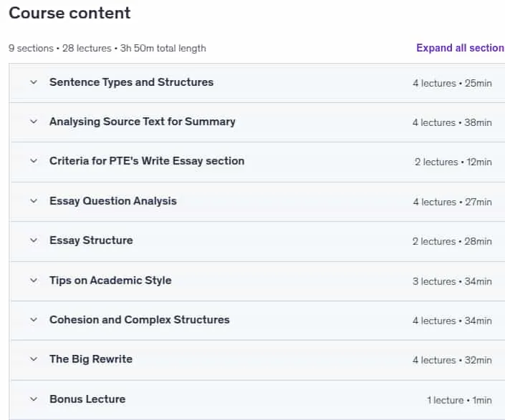Open Criteria for PTE's Write Essay section title
The image size is (505, 420).
click(x=147, y=161)
